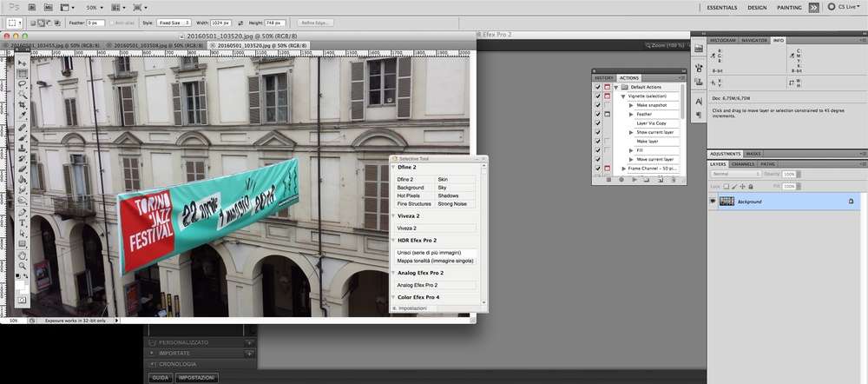868x384 pixels.
Task: Click the Zoom tool in the toolbox
Action: [23, 266]
